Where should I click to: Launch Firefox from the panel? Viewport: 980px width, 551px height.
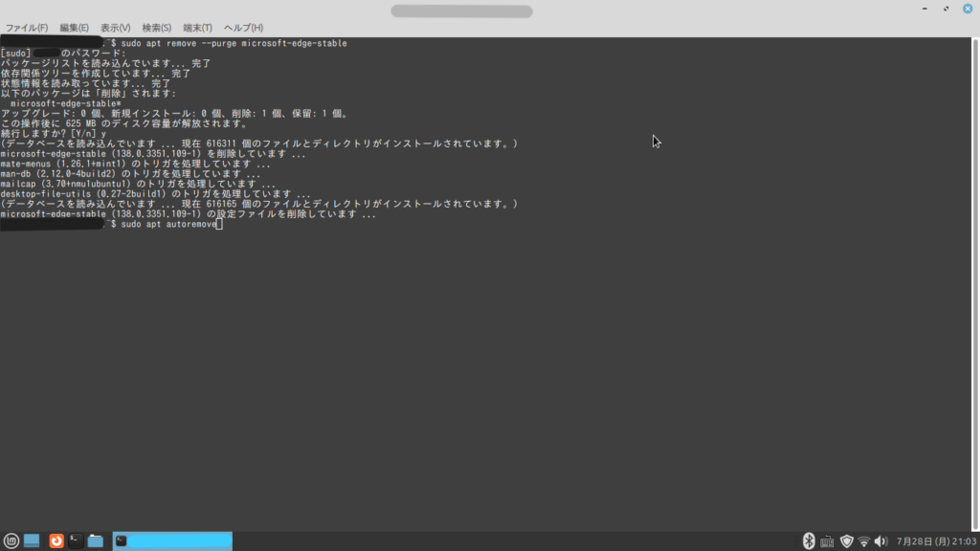56,541
